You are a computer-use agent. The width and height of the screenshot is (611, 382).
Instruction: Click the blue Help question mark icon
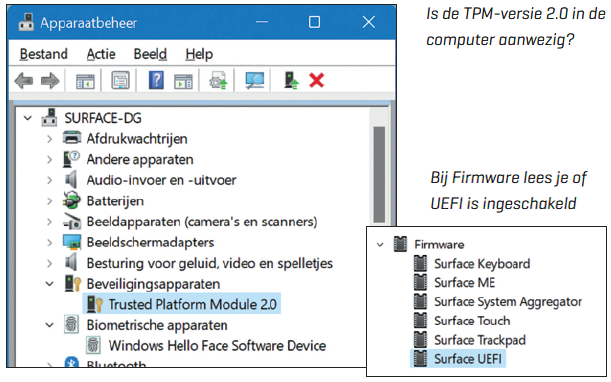point(156,80)
